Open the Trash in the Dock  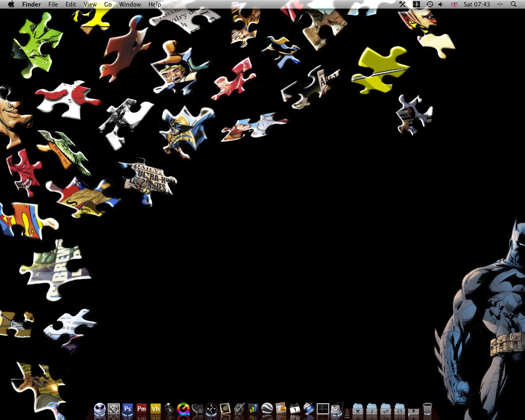427,409
